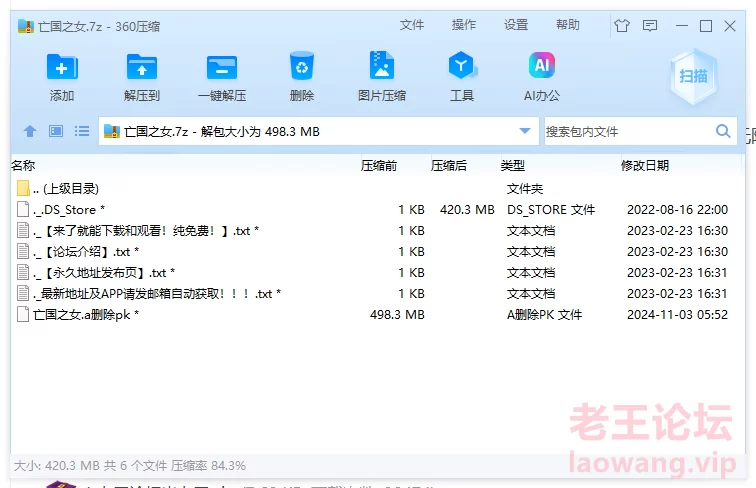Click the Extract To (解压到) icon

click(142, 68)
